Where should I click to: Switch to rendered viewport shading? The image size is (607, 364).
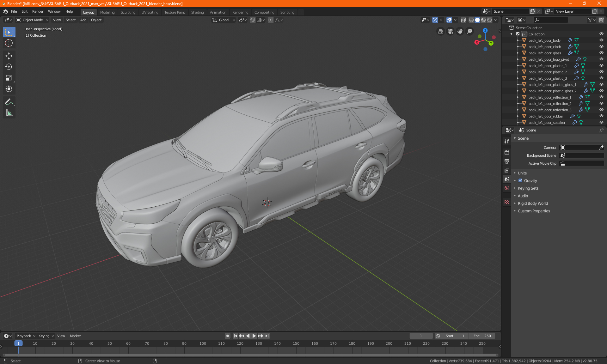click(x=489, y=20)
